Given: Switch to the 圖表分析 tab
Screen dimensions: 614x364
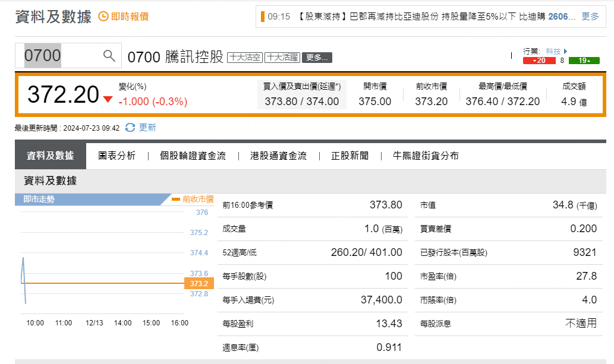Looking at the screenshot, I should (116, 156).
